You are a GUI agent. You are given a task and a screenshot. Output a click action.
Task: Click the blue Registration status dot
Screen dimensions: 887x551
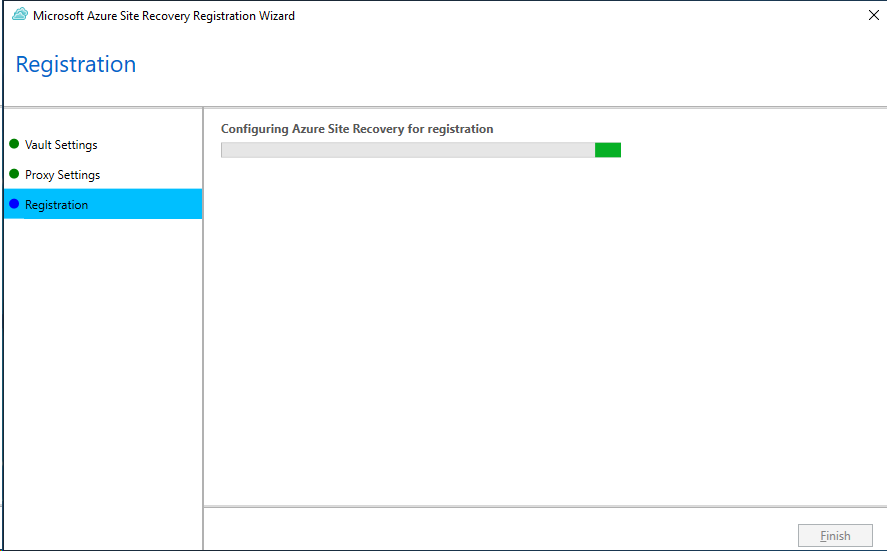click(x=14, y=204)
